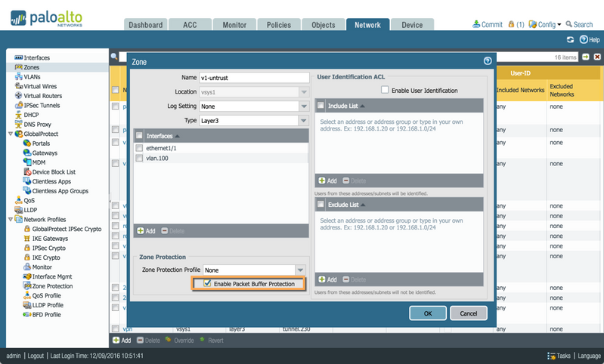Click the VLANs icon in sidebar
This screenshot has height=364, width=604.
[18, 76]
